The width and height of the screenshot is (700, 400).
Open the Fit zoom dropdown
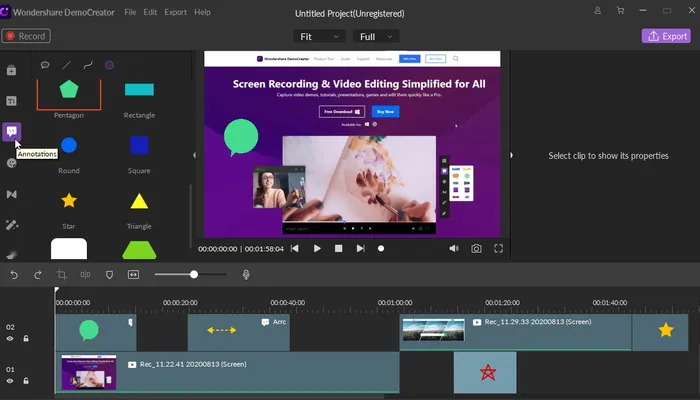coord(319,37)
